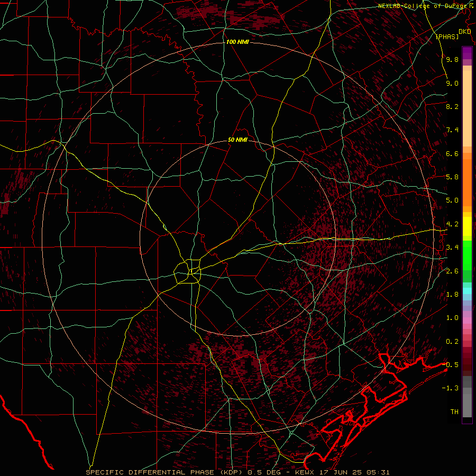Select the 3.4 scale label
The height and width of the screenshot is (476, 476).
pyautogui.click(x=452, y=247)
